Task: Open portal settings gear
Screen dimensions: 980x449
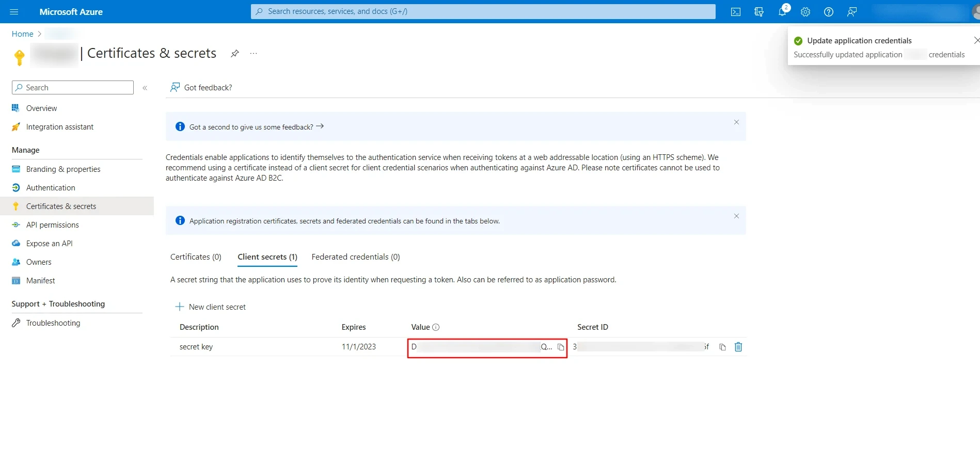Action: (x=805, y=12)
